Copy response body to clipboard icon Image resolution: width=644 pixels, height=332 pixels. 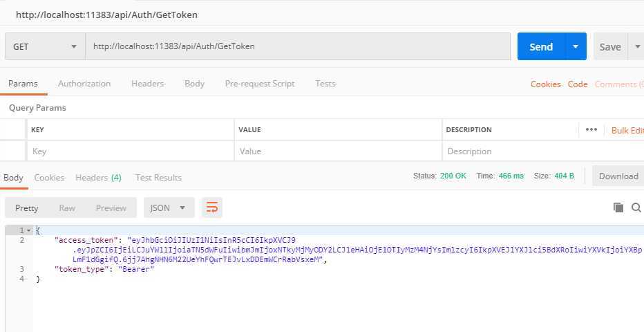tap(618, 207)
